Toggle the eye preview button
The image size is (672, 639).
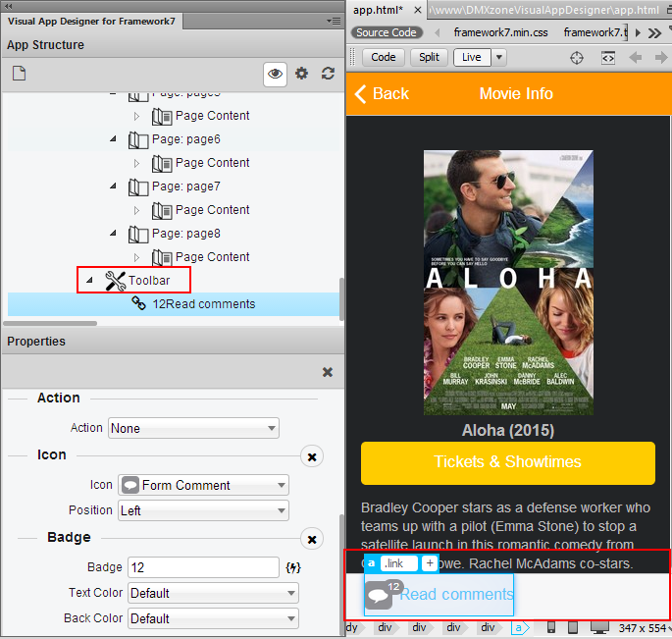[x=275, y=74]
